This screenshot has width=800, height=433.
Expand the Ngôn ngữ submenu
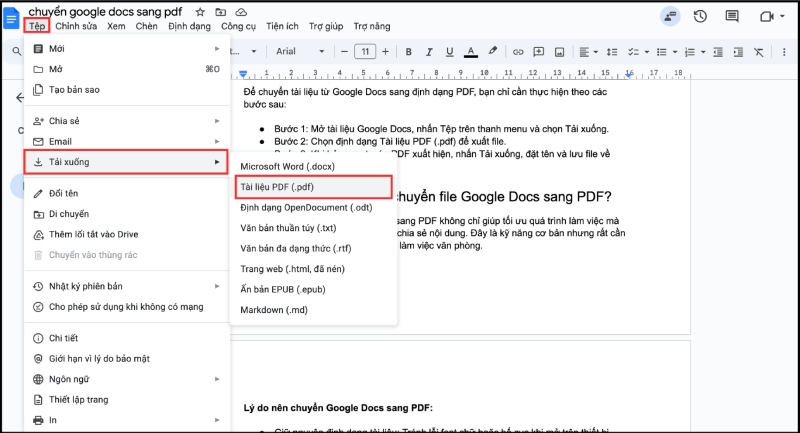127,379
